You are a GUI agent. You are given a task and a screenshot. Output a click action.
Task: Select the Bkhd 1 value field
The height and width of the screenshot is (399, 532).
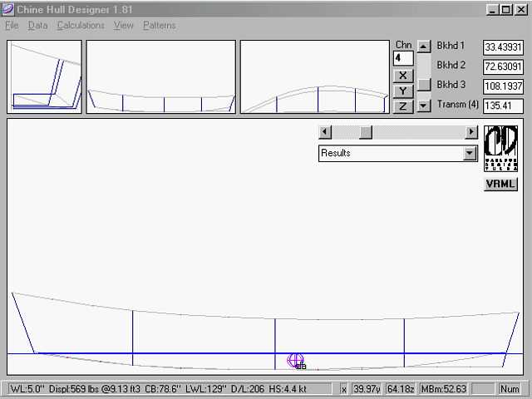click(x=503, y=47)
